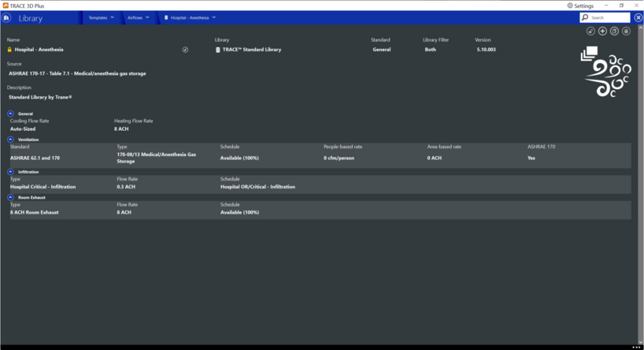Click the '0 ACH' area-based rate
The width and height of the screenshot is (644, 350).
tap(434, 158)
